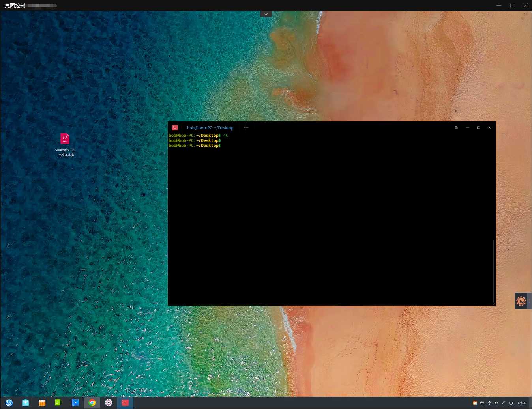The image size is (532, 409).
Task: Launch the Movie player taskbar icon
Action: pyautogui.click(x=75, y=403)
